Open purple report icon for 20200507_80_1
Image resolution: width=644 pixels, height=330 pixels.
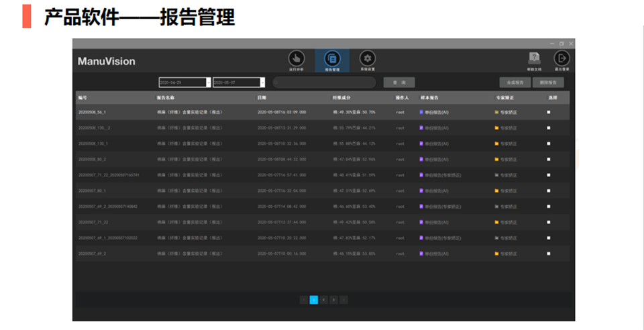click(421, 190)
